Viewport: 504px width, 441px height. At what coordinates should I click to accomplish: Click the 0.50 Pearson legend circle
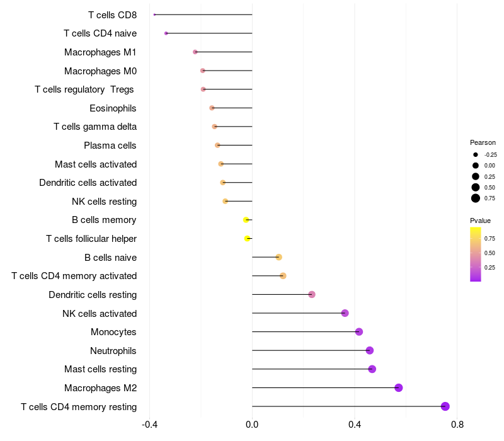pos(476,187)
